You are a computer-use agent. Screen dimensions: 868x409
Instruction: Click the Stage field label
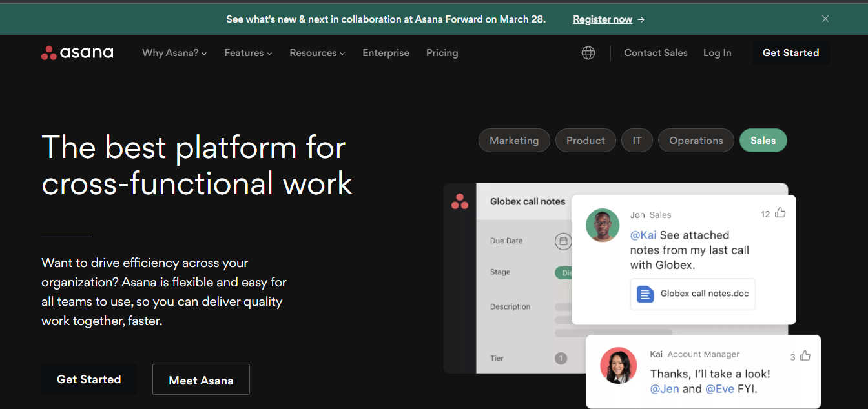click(501, 272)
